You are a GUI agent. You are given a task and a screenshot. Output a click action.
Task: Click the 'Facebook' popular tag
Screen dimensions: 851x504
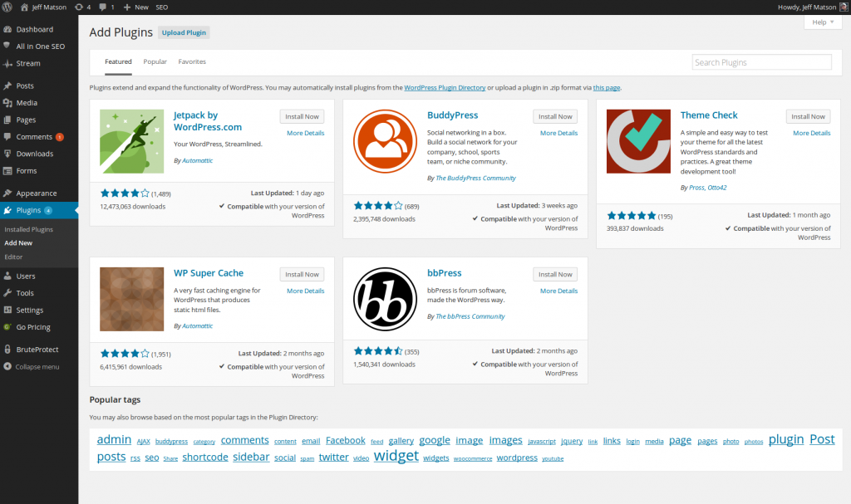pyautogui.click(x=346, y=441)
